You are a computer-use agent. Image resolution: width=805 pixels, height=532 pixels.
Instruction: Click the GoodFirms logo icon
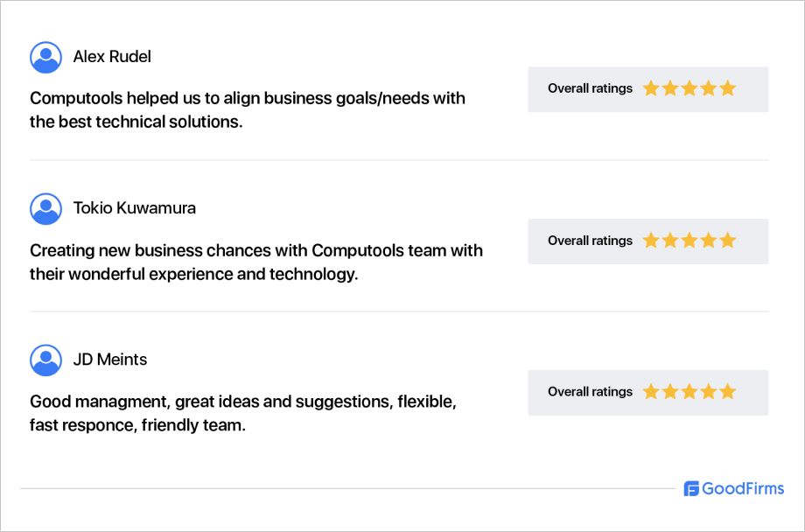691,489
